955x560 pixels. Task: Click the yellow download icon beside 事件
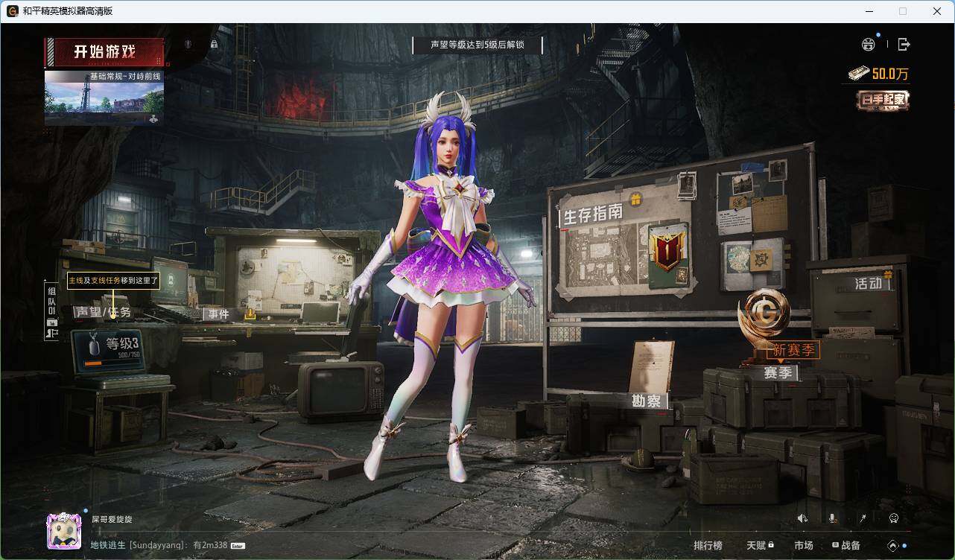coord(250,314)
